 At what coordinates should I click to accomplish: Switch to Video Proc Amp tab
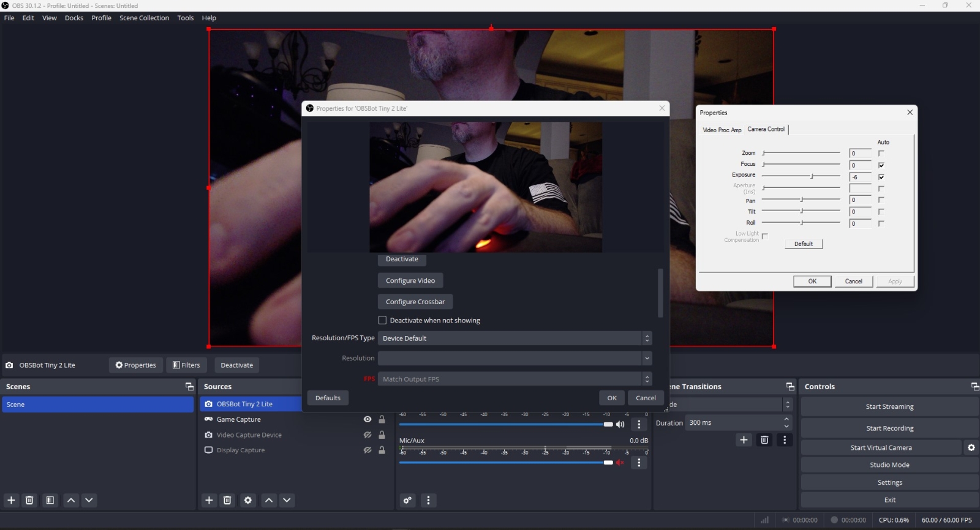click(722, 130)
